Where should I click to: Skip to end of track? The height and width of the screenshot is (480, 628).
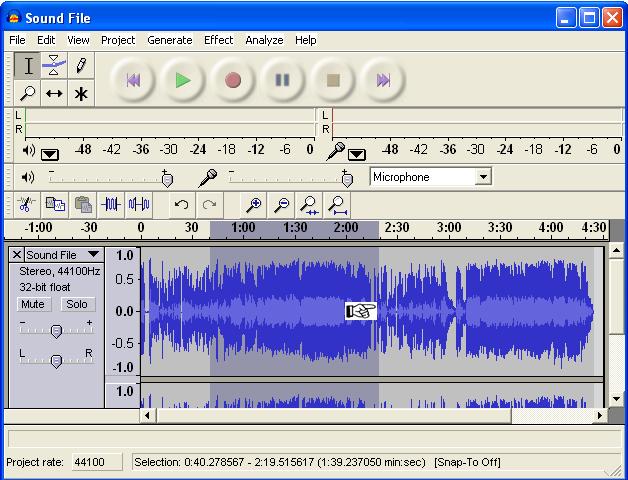383,80
